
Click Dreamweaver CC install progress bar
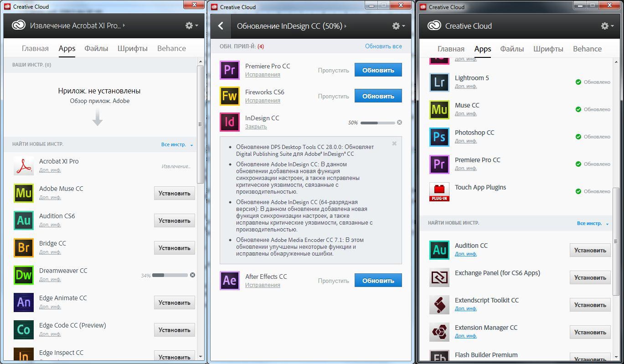(x=170, y=275)
